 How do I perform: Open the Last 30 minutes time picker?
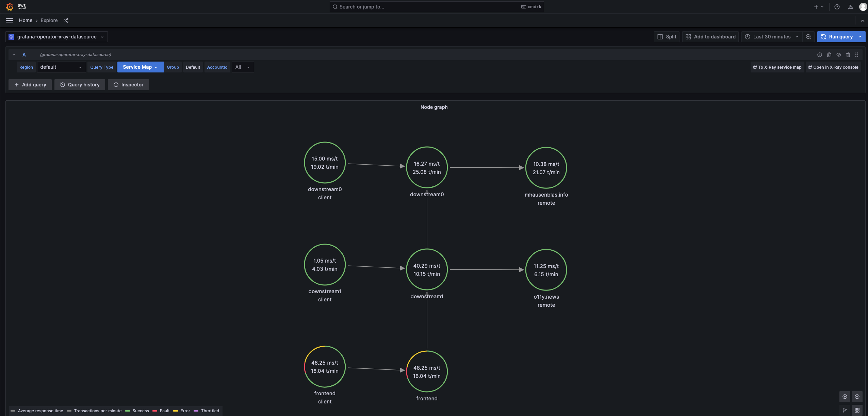[771, 37]
